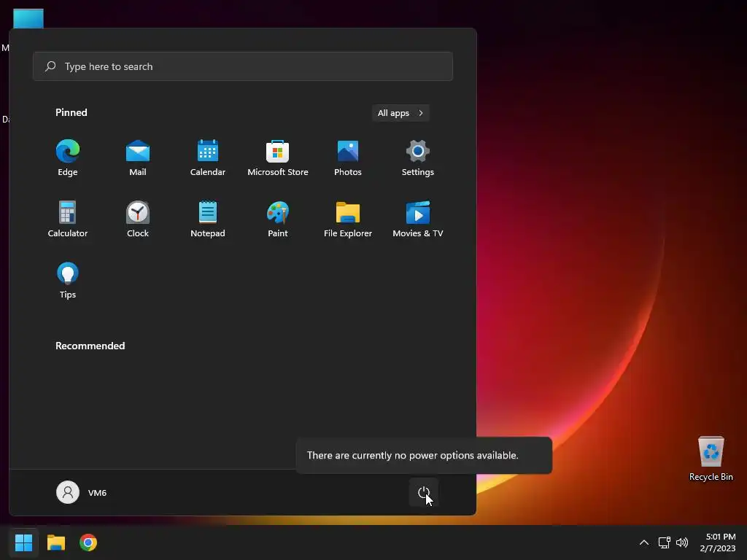
Task: Open the VM6 user account menu
Action: click(82, 492)
